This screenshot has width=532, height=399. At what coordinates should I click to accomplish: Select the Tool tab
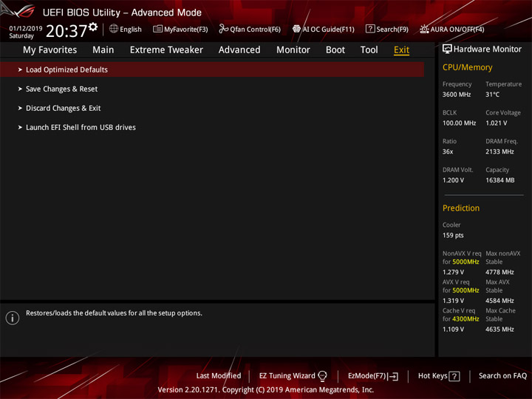click(x=369, y=50)
